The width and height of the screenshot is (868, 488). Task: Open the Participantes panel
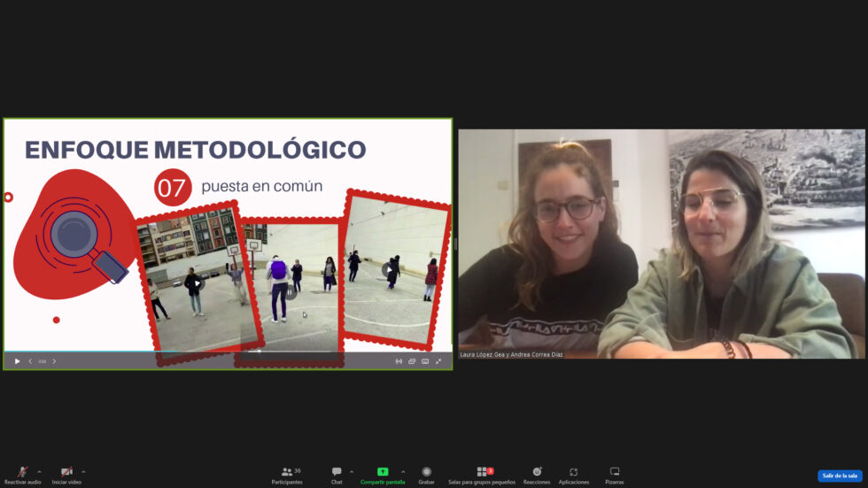[x=287, y=473]
